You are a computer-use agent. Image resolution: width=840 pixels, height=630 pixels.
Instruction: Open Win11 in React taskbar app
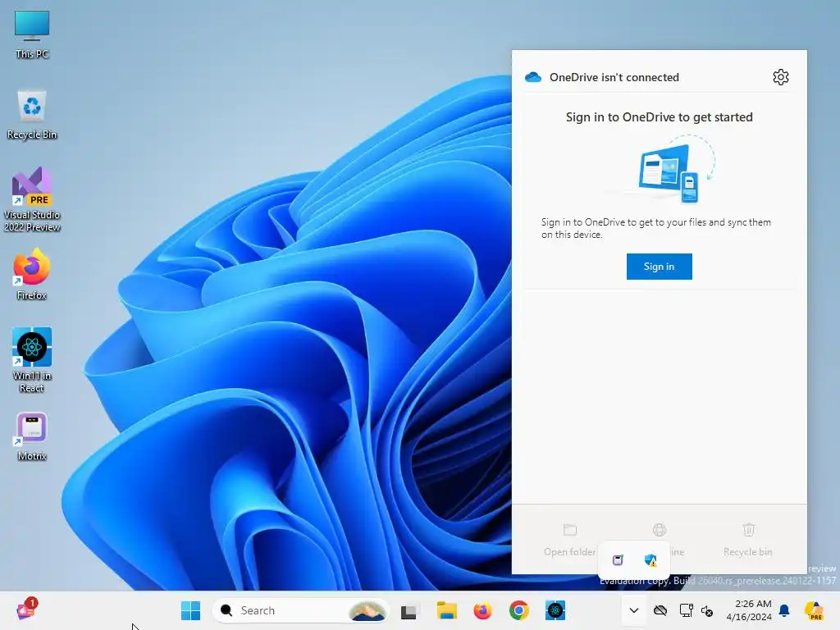coord(555,610)
